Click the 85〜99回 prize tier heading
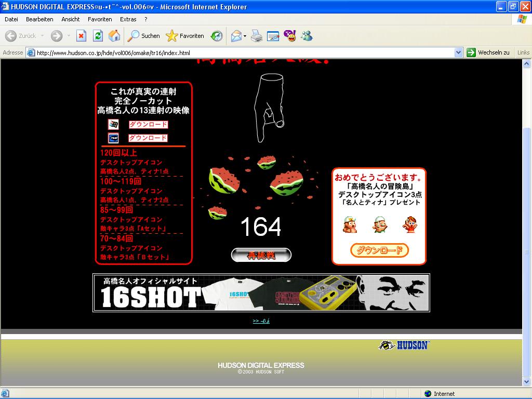532x399 pixels. [117, 210]
